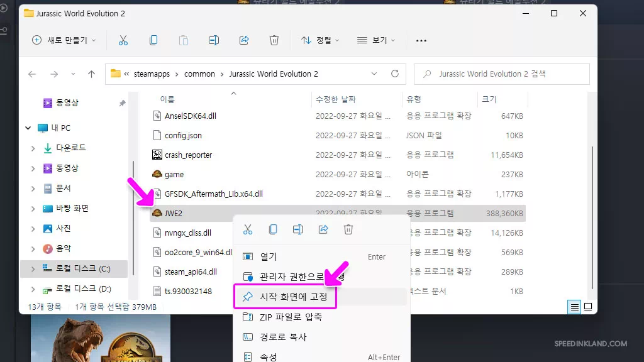Click the AnselSDK64.dll file icon
The height and width of the screenshot is (362, 644).
tap(157, 116)
